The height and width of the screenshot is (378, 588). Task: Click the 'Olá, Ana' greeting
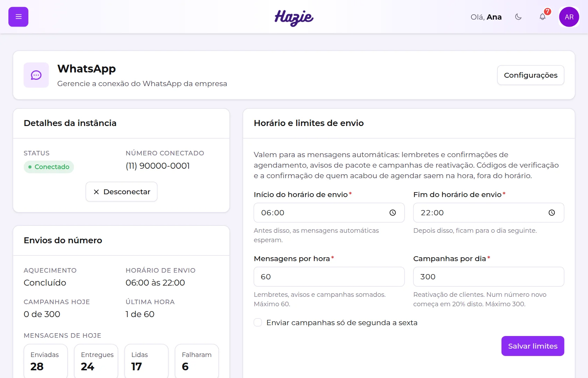(486, 17)
